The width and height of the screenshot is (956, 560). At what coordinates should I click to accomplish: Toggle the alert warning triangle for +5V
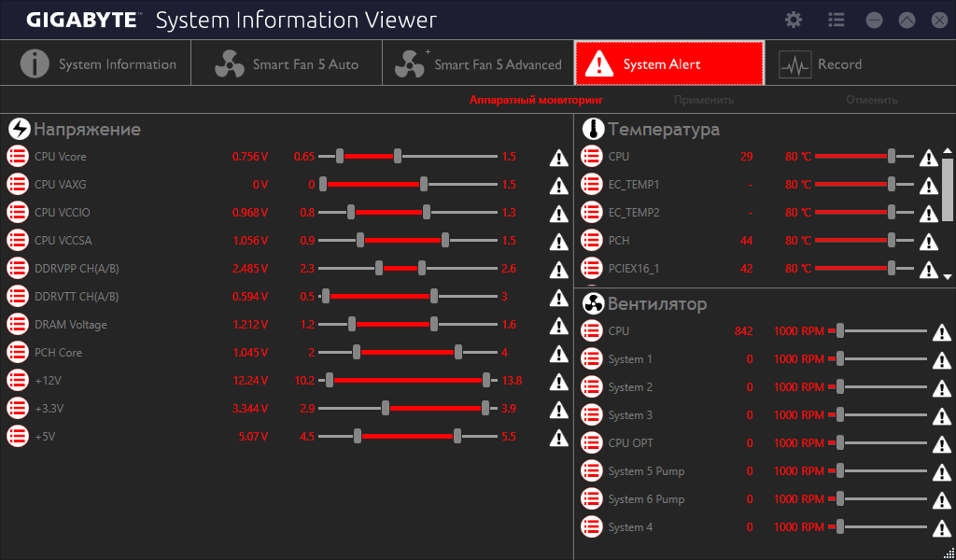(559, 437)
